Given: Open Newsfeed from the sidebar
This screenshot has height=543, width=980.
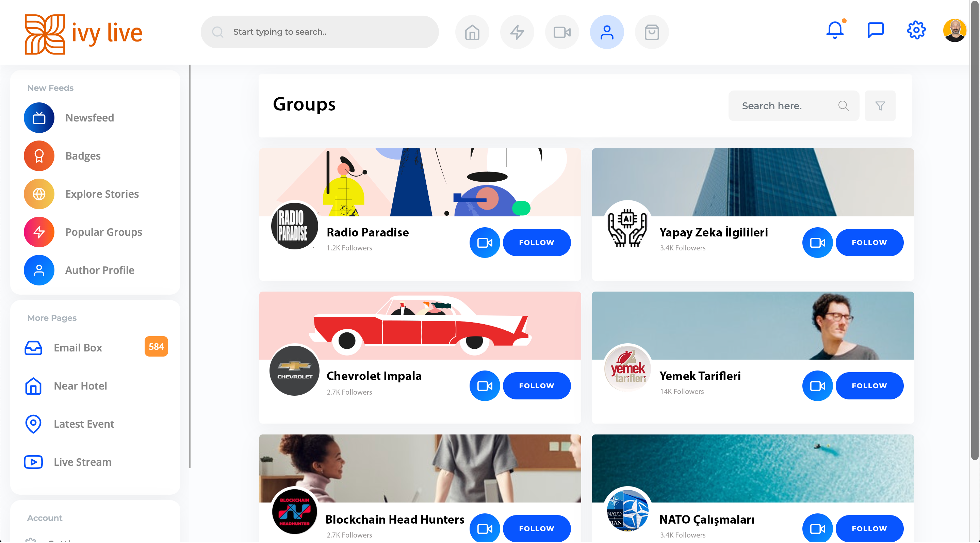Looking at the screenshot, I should click(x=90, y=117).
